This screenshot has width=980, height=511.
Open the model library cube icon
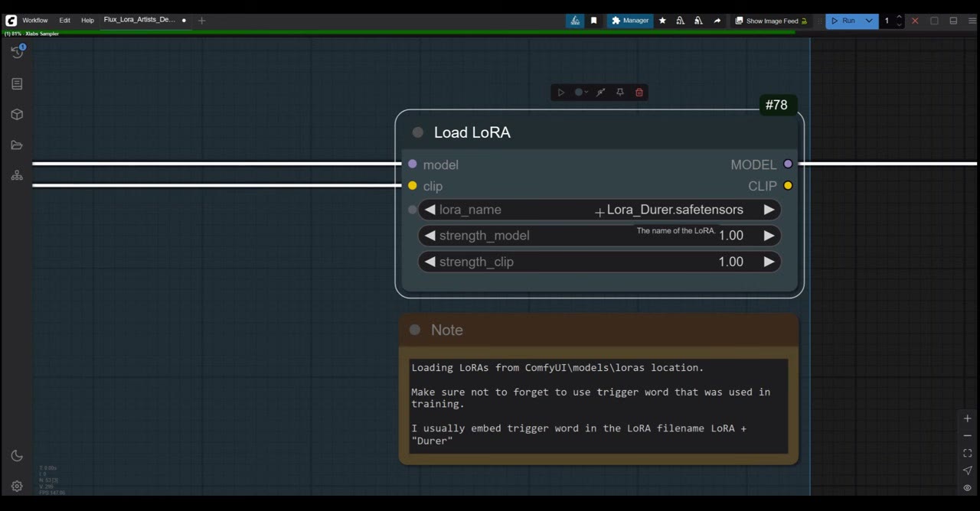coord(17,114)
